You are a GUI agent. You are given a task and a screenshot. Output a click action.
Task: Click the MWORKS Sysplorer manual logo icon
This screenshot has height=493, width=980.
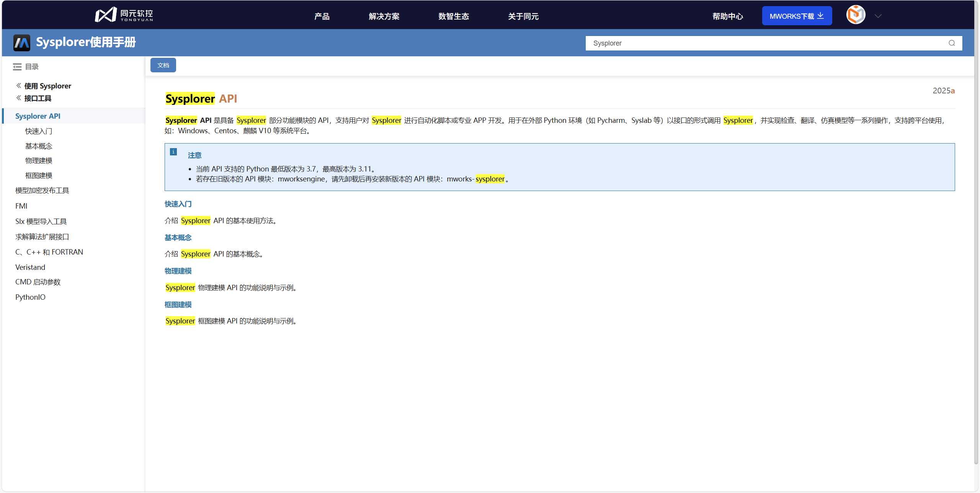[x=22, y=42]
